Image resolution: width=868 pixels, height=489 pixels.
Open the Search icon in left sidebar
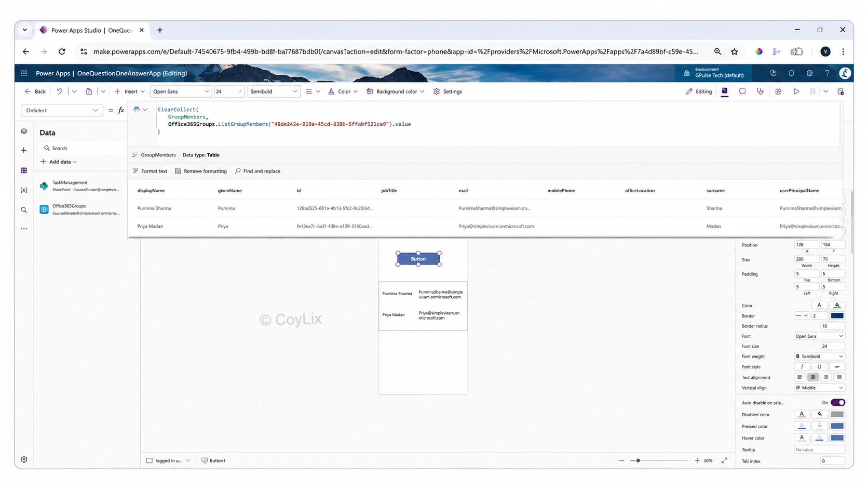(24, 210)
